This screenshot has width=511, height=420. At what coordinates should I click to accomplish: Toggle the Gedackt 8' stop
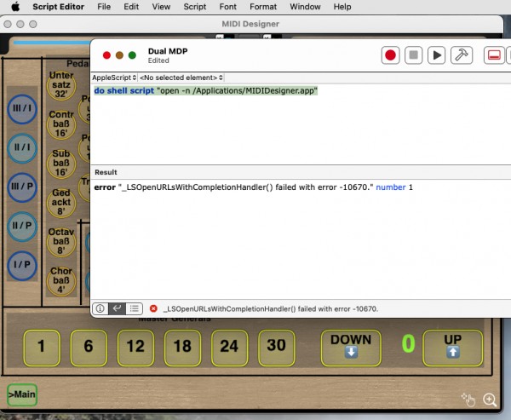61,203
